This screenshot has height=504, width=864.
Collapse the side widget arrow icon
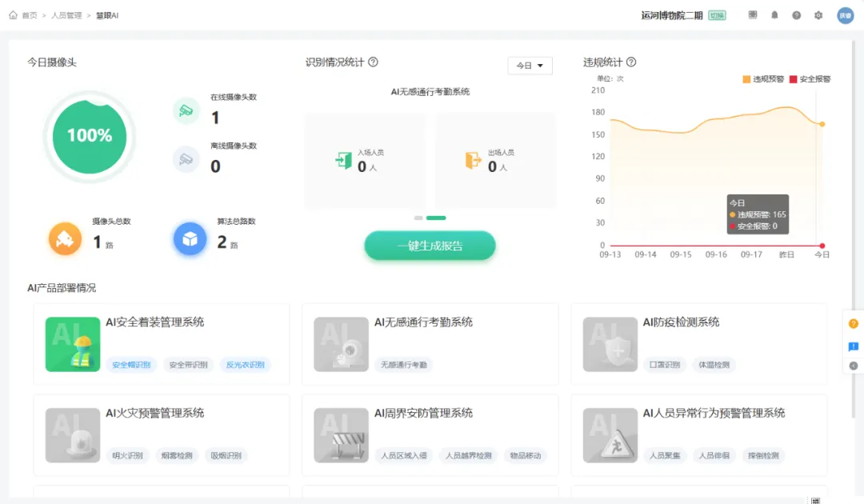coord(854,366)
